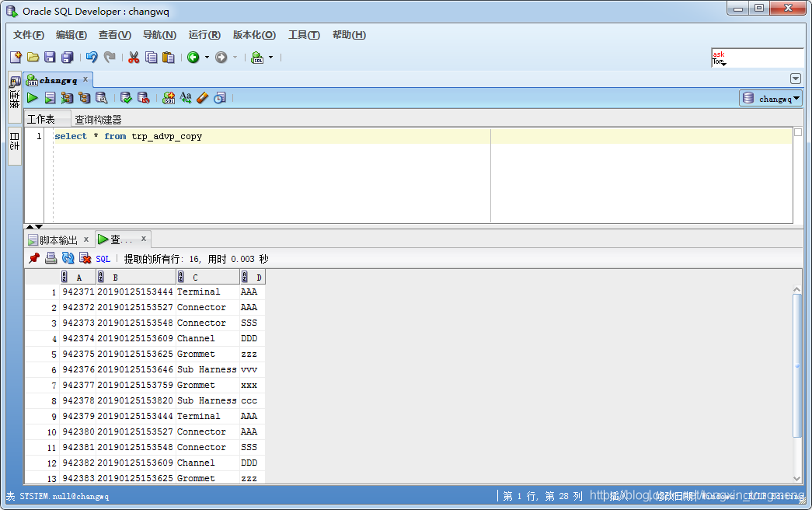Click the Unshared SQL Worksheet icon

[169, 97]
